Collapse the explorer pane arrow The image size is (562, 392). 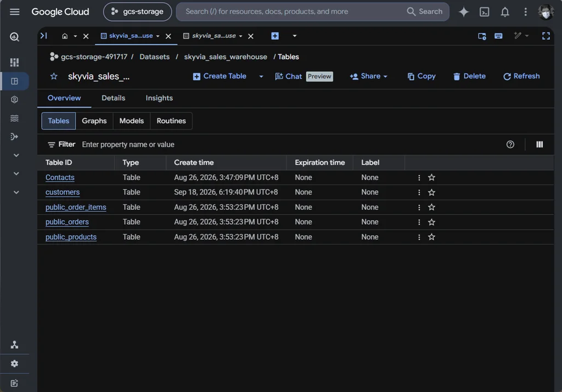[44, 36]
